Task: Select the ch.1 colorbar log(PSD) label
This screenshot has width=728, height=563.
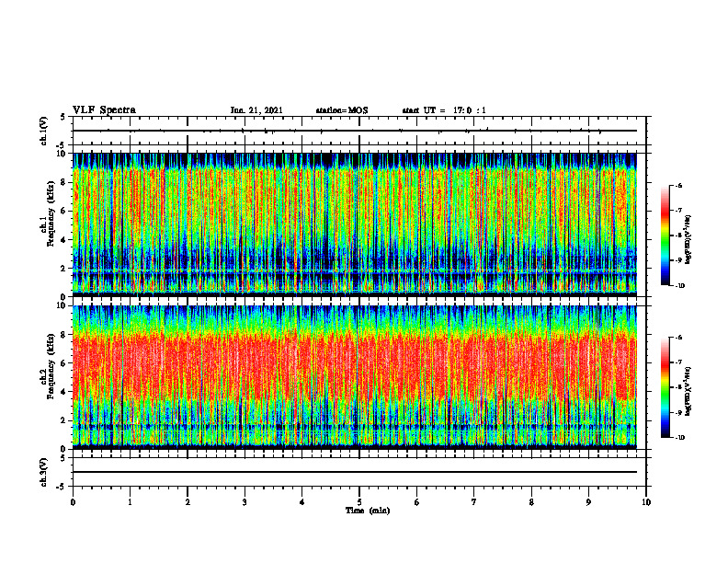Action: (x=688, y=240)
